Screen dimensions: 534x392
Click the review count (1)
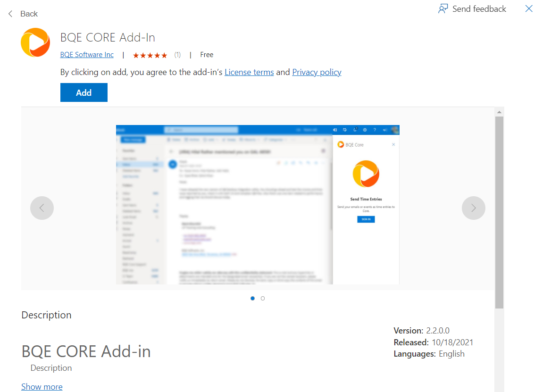pos(177,55)
